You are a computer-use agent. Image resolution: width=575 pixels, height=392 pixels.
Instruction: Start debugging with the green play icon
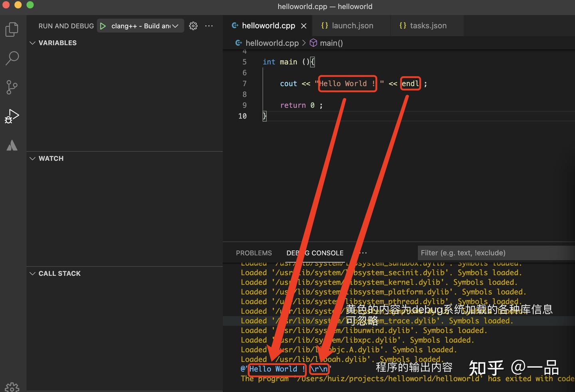click(103, 26)
